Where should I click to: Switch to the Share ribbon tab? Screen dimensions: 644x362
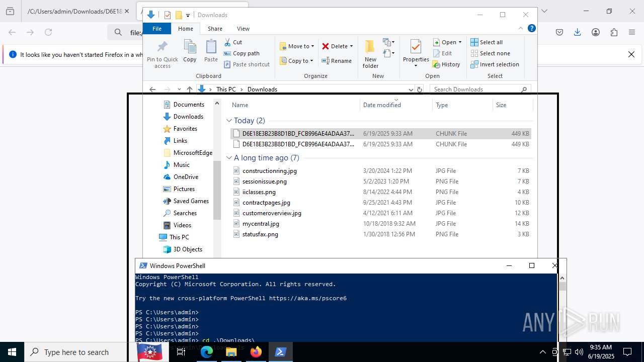point(215,29)
